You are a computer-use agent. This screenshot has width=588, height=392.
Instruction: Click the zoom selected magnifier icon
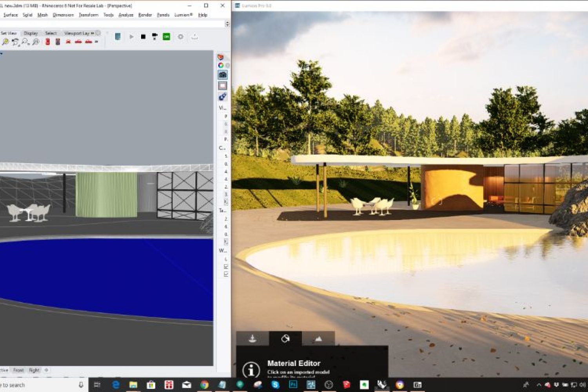pos(35,42)
